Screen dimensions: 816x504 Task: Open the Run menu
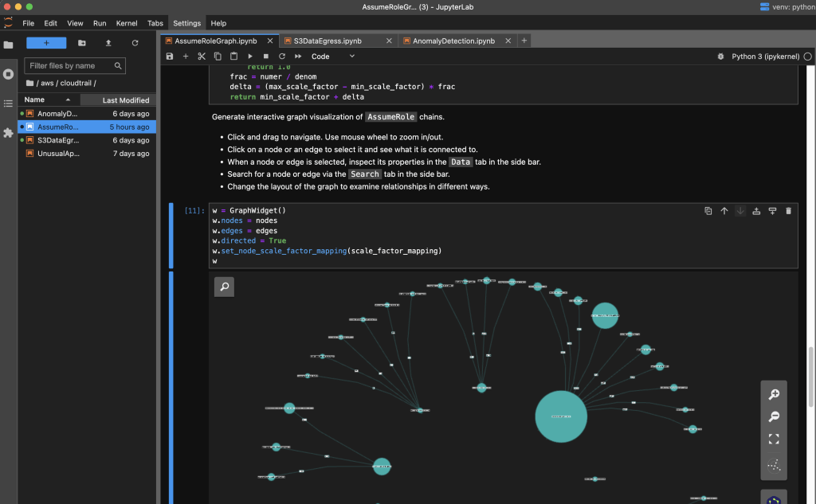point(100,23)
